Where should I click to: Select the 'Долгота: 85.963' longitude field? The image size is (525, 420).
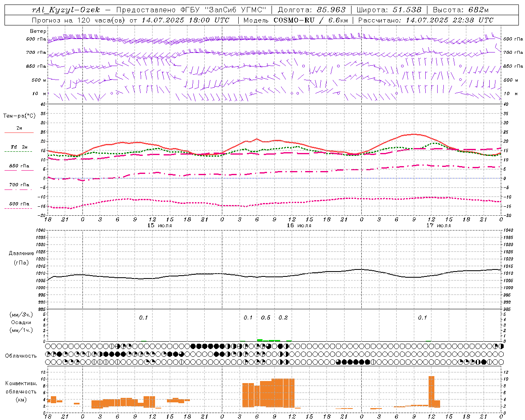[312, 10]
